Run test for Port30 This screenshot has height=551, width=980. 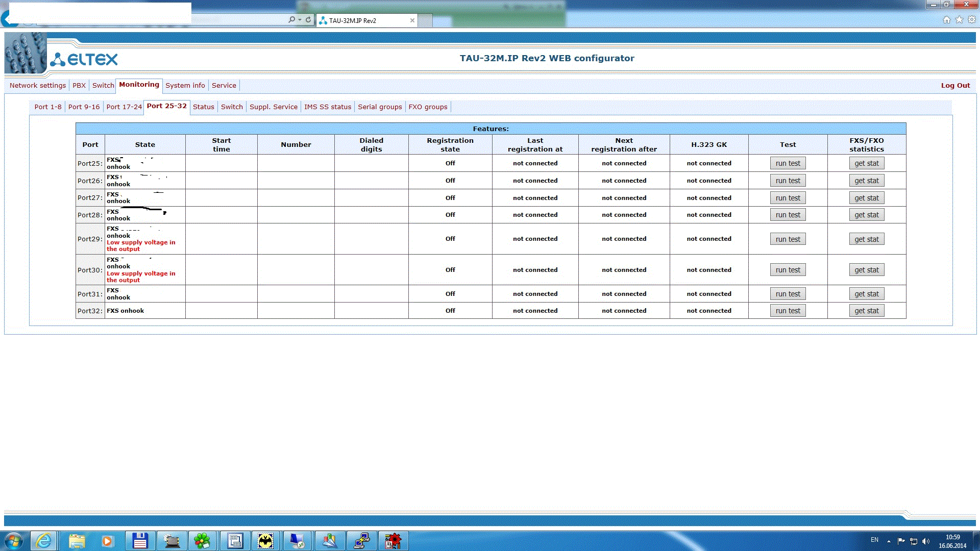pyautogui.click(x=788, y=270)
